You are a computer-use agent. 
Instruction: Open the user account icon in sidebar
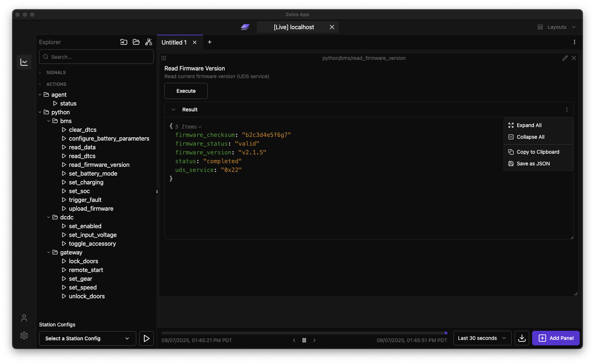[x=24, y=318]
